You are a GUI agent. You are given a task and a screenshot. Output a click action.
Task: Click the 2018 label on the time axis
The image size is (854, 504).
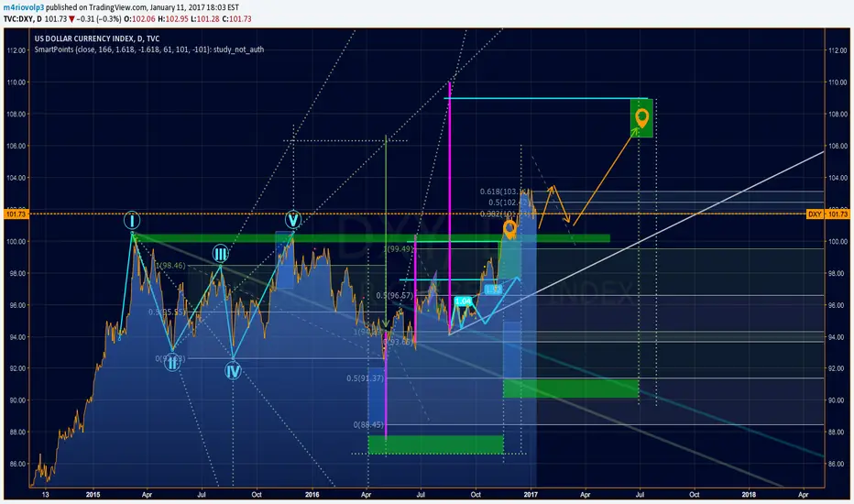pyautogui.click(x=749, y=495)
